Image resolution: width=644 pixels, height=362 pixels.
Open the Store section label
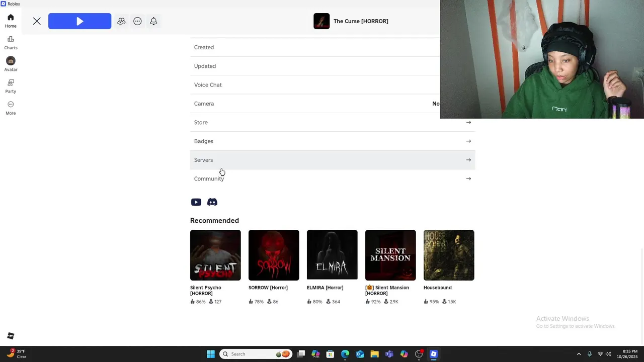(201, 122)
